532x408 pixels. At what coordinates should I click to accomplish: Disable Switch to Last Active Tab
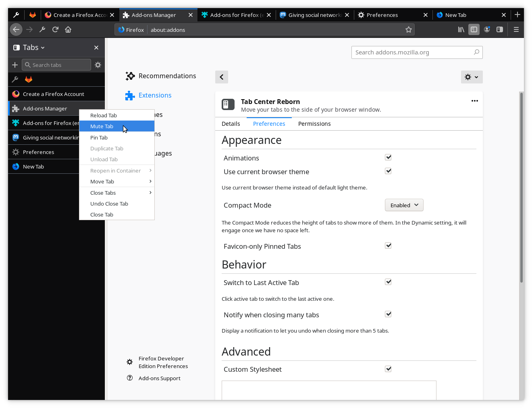click(x=388, y=282)
